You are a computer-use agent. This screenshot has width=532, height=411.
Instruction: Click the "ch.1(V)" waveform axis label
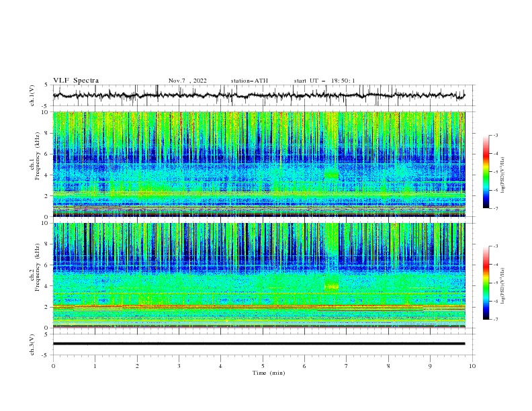(x=32, y=95)
